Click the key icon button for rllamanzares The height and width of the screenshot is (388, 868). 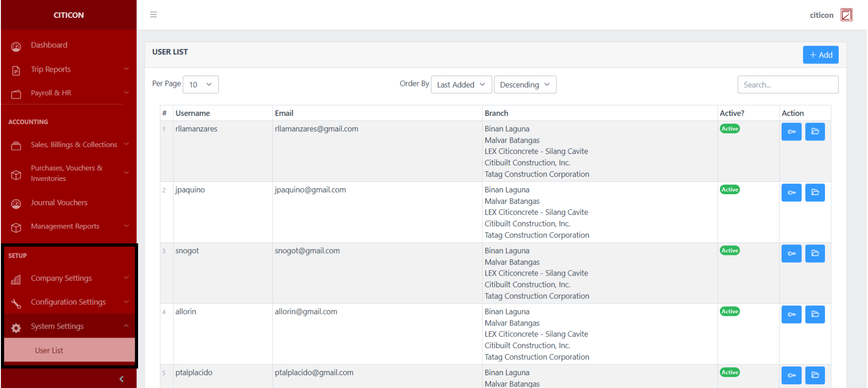[791, 132]
